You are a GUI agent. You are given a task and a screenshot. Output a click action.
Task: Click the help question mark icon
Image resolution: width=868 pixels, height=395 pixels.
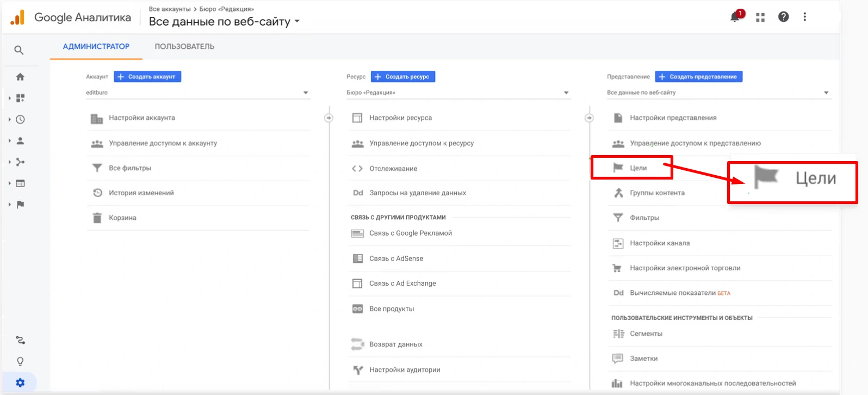tap(783, 17)
